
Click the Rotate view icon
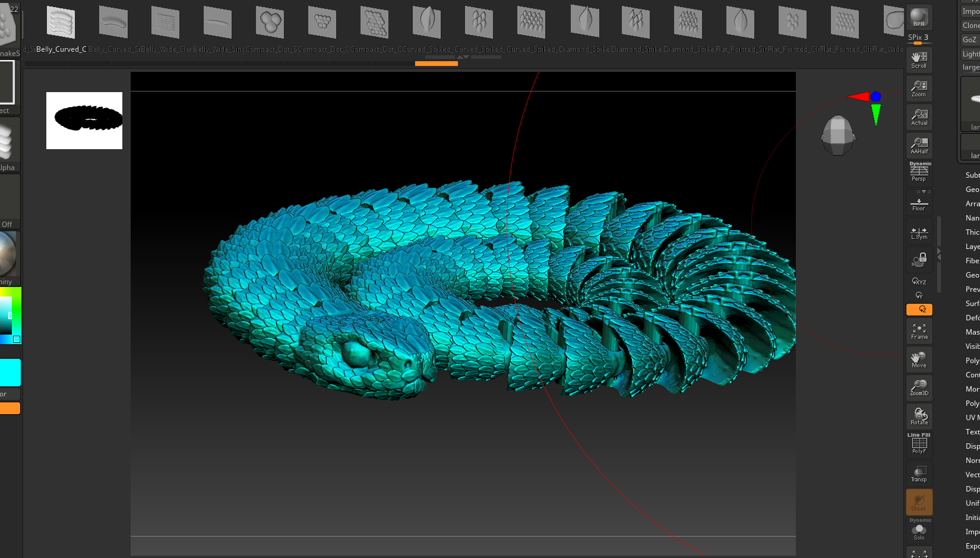[919, 416]
